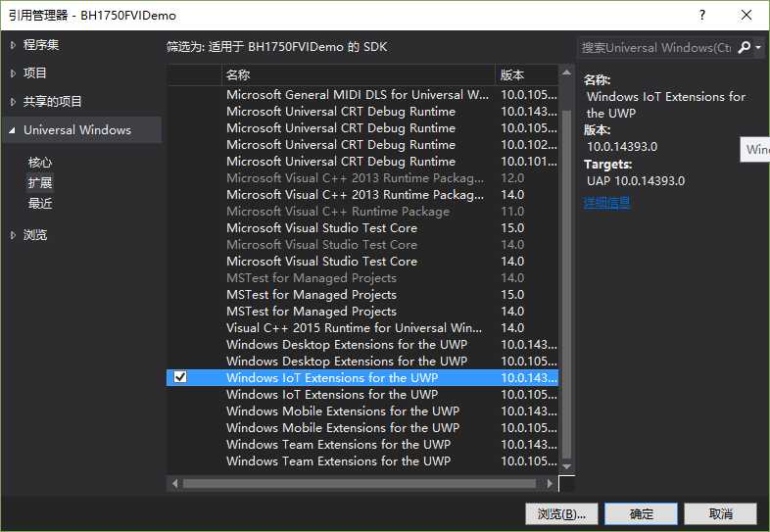The height and width of the screenshot is (532, 770).
Task: Expand the 项目 node
Action: tap(13, 73)
